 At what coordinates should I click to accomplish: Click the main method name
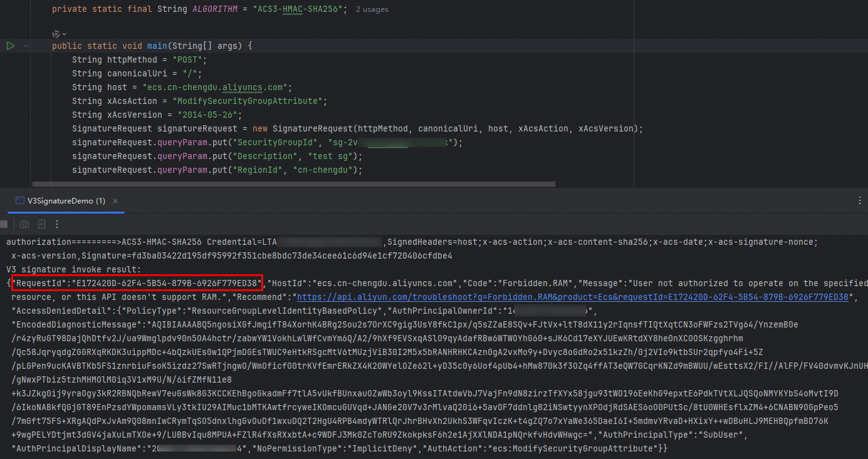click(157, 46)
